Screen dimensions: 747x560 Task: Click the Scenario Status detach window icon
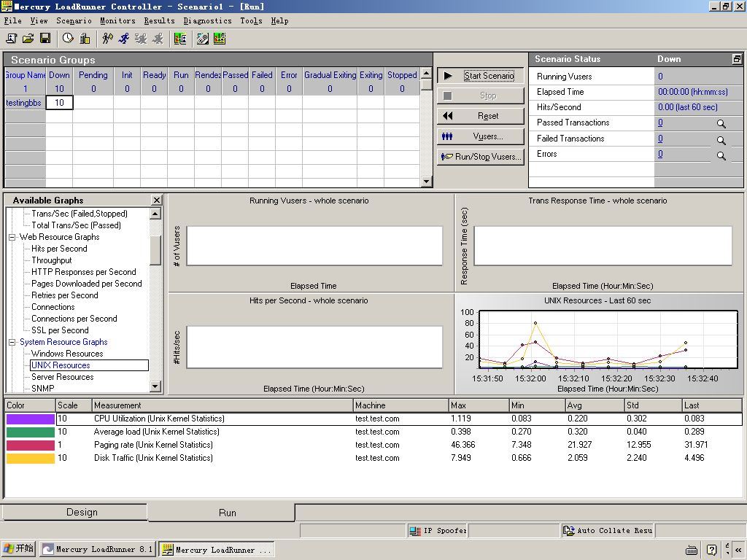coord(737,59)
